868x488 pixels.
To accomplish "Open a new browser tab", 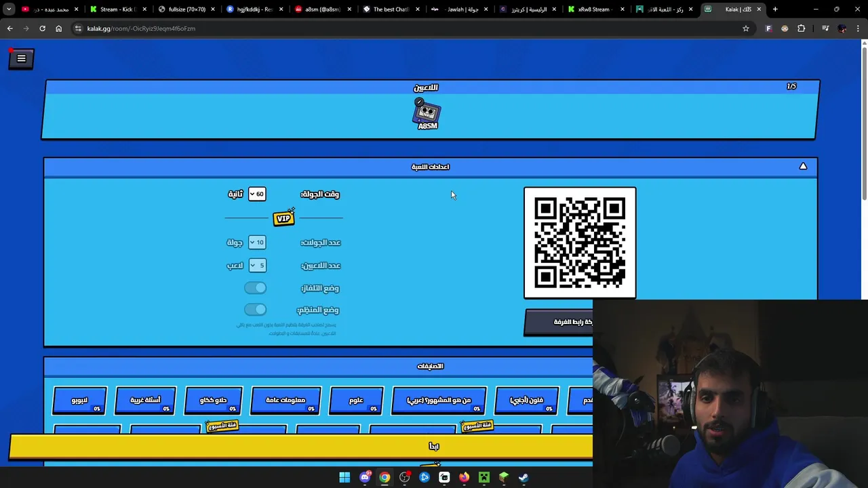I will pyautogui.click(x=775, y=9).
